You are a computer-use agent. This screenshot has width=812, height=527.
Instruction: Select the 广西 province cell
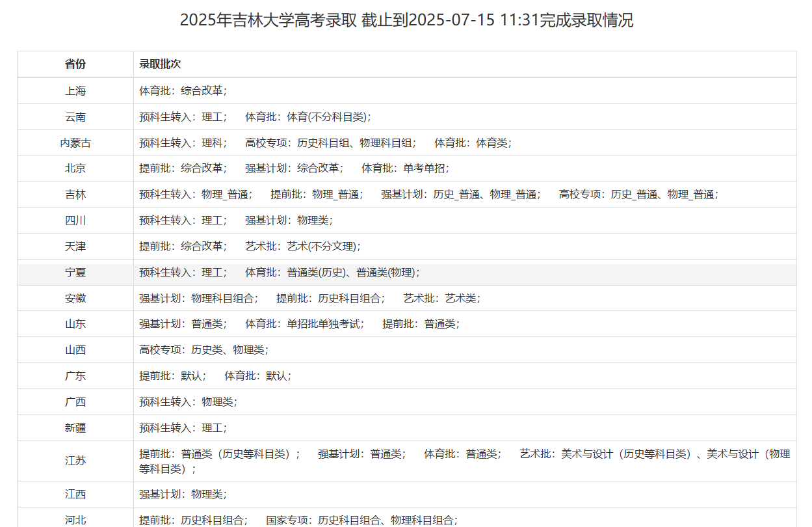pyautogui.click(x=75, y=402)
